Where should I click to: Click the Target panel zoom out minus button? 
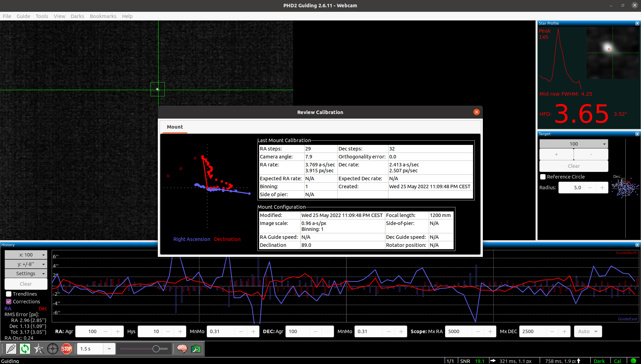click(591, 154)
